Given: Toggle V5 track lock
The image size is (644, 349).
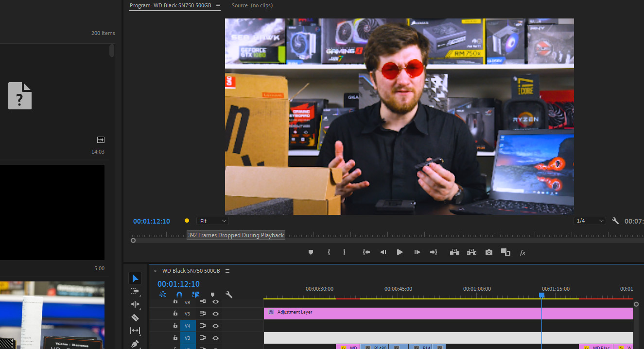Looking at the screenshot, I should coord(175,314).
